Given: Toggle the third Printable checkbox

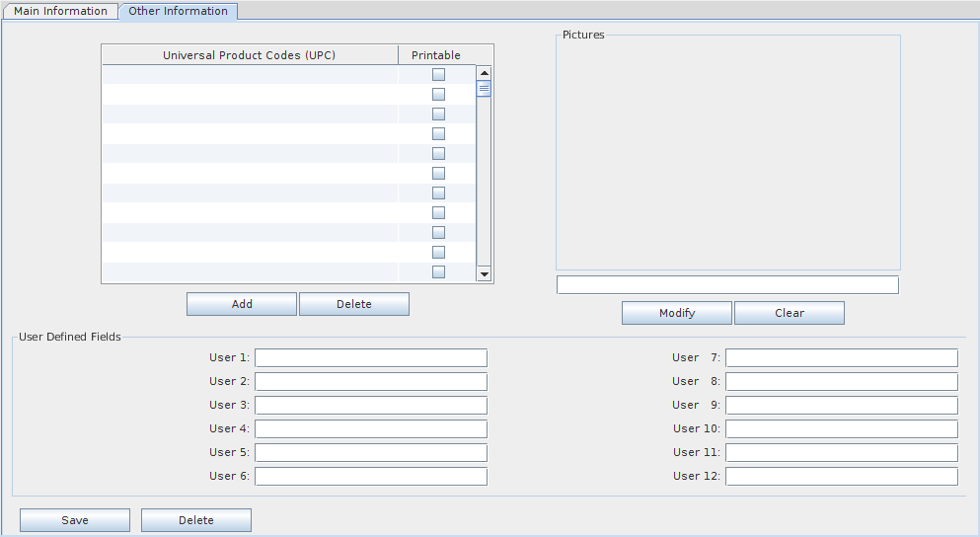Looking at the screenshot, I should click(x=438, y=115).
